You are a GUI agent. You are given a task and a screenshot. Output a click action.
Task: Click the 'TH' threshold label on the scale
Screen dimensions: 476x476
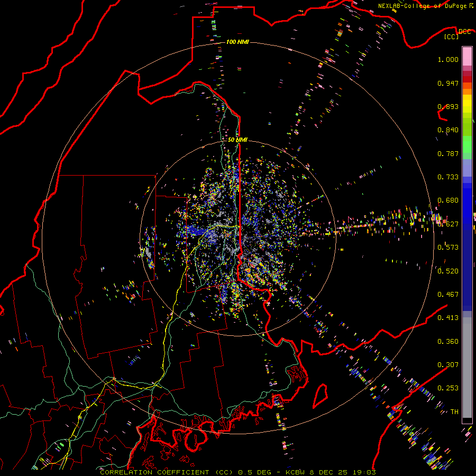click(x=454, y=412)
